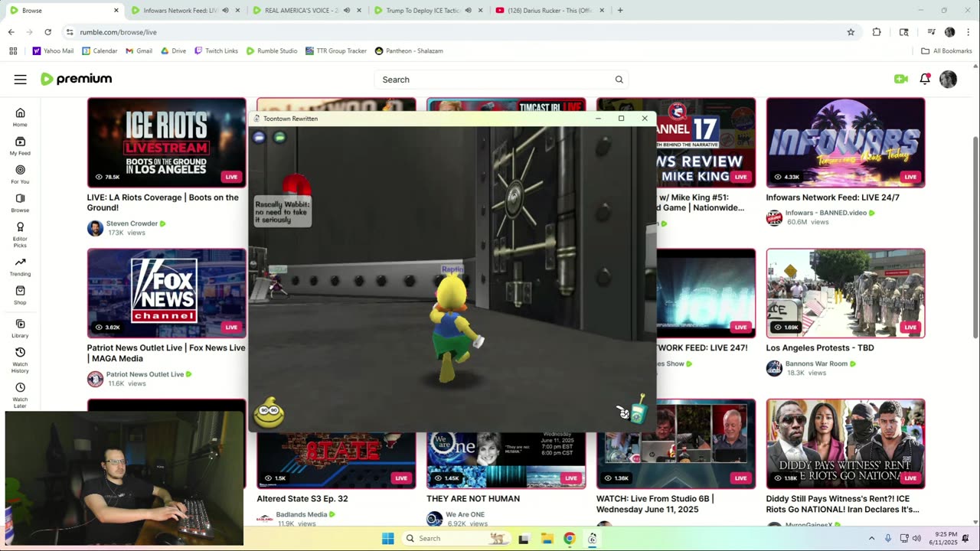Reload the page in Chrome

point(47,32)
